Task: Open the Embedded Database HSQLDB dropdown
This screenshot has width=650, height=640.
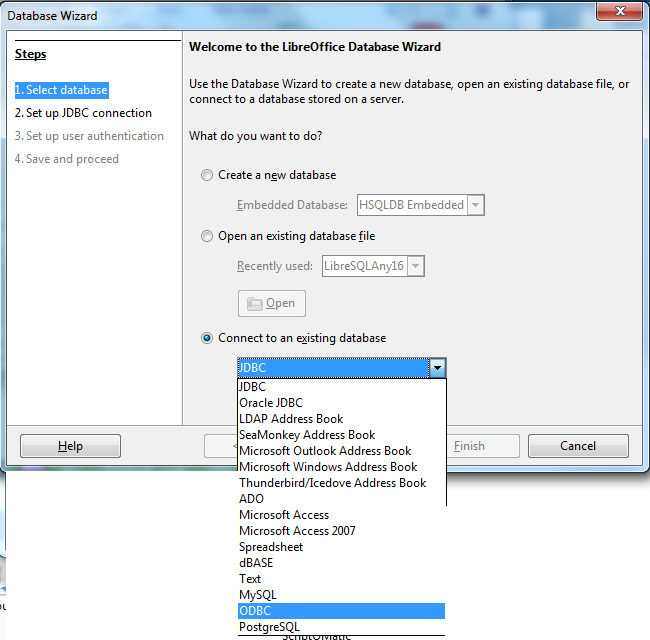Action: click(475, 205)
